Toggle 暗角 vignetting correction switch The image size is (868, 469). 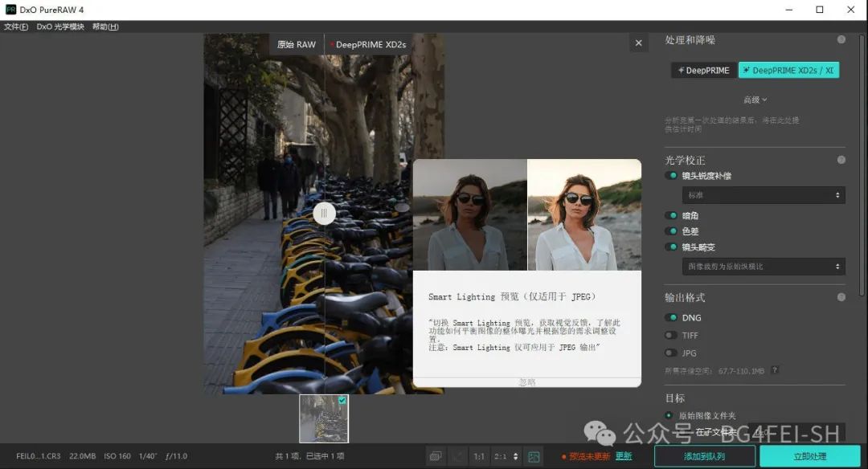coord(671,216)
